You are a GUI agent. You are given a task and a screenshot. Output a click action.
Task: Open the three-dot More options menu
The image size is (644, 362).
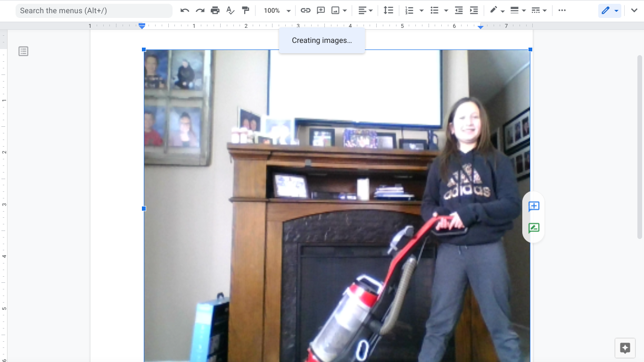(x=562, y=10)
